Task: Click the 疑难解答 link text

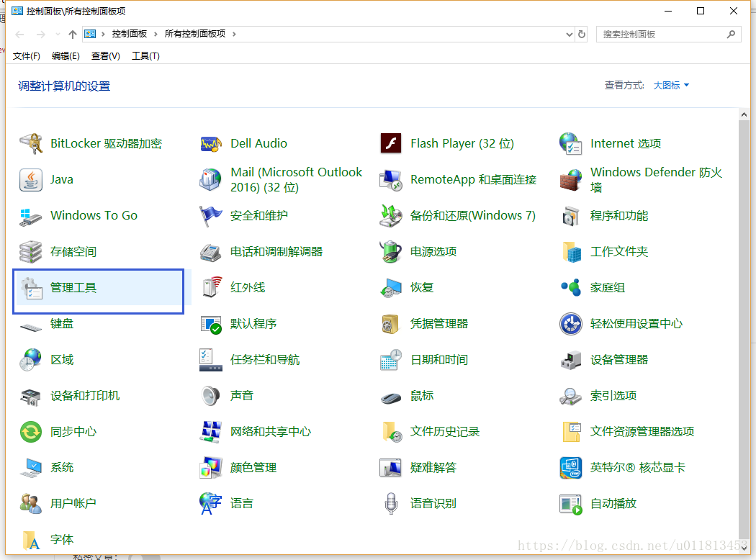Action: click(433, 467)
